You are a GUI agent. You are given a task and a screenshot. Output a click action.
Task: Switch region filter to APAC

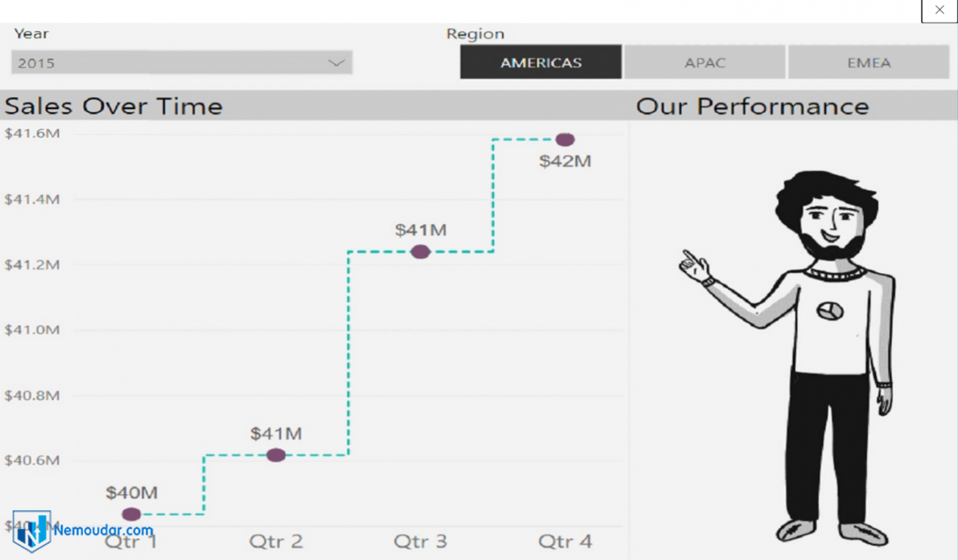pos(705,62)
